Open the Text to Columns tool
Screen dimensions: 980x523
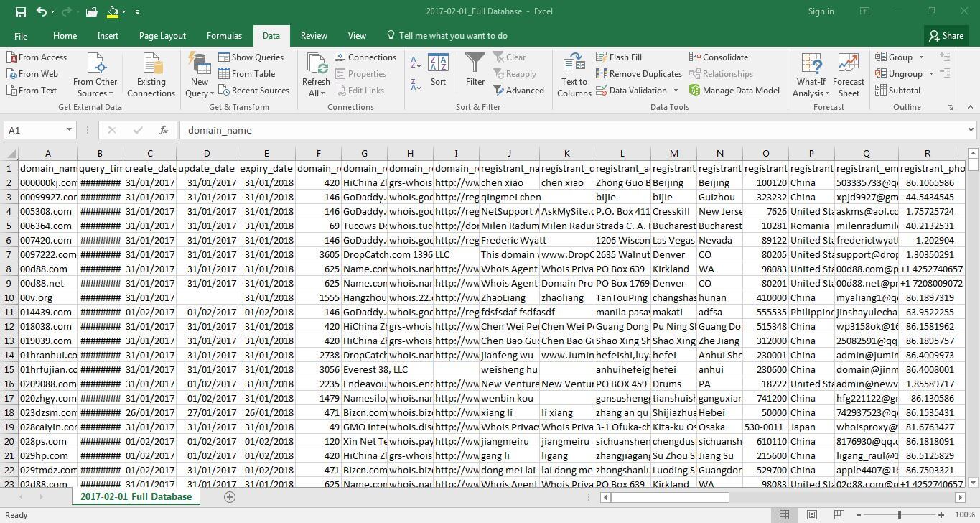point(573,73)
